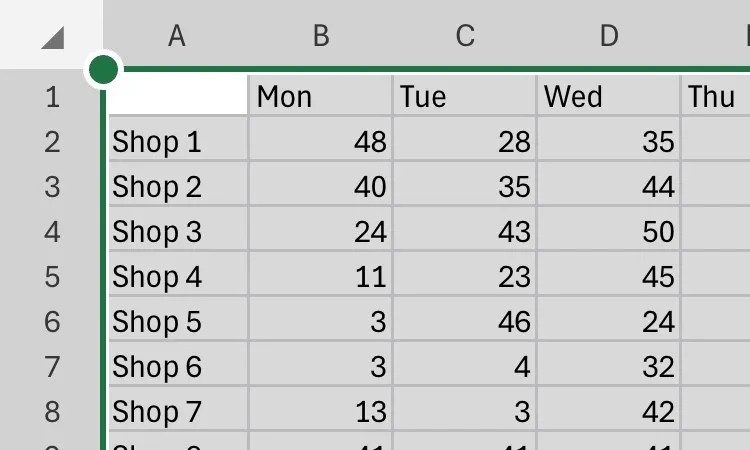Screen dimensions: 750x450
Task: Select the Shop 1 cell
Action: click(x=177, y=142)
